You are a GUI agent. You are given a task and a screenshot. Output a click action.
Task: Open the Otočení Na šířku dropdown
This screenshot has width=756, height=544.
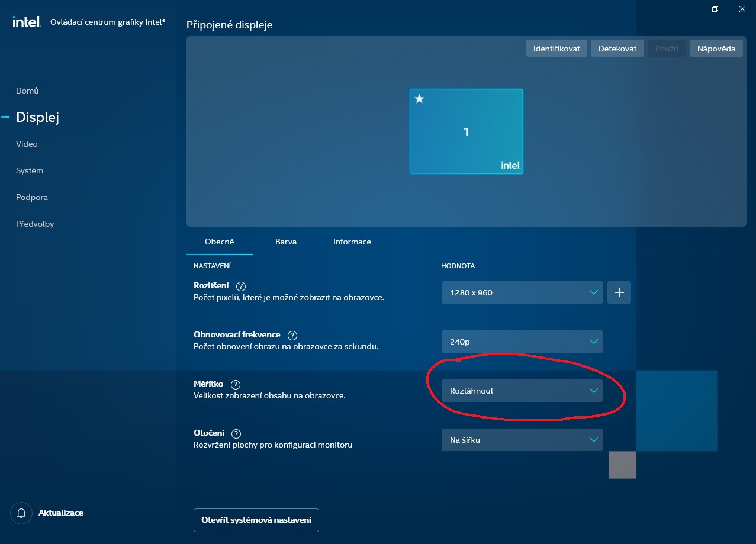point(522,440)
